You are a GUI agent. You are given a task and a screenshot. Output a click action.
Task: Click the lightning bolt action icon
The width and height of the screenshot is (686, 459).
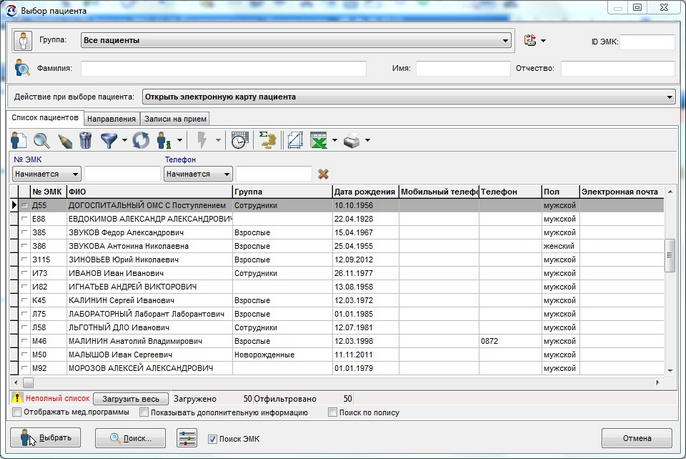tap(202, 140)
